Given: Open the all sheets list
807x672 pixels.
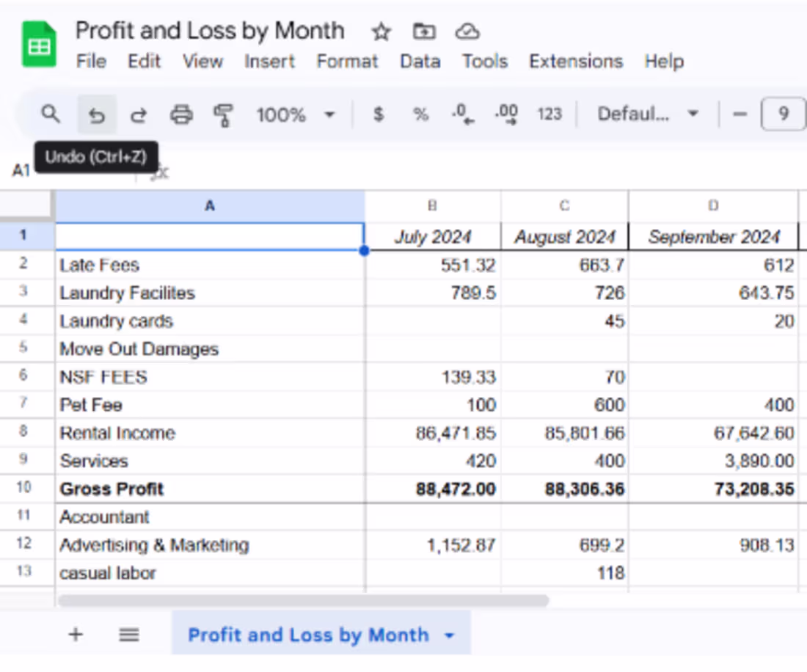Looking at the screenshot, I should click(129, 634).
